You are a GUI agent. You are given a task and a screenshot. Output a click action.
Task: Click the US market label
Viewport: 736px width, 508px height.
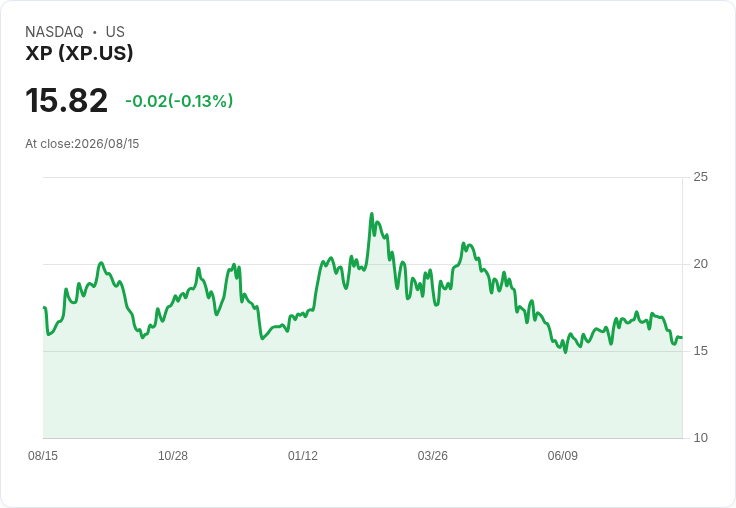115,32
